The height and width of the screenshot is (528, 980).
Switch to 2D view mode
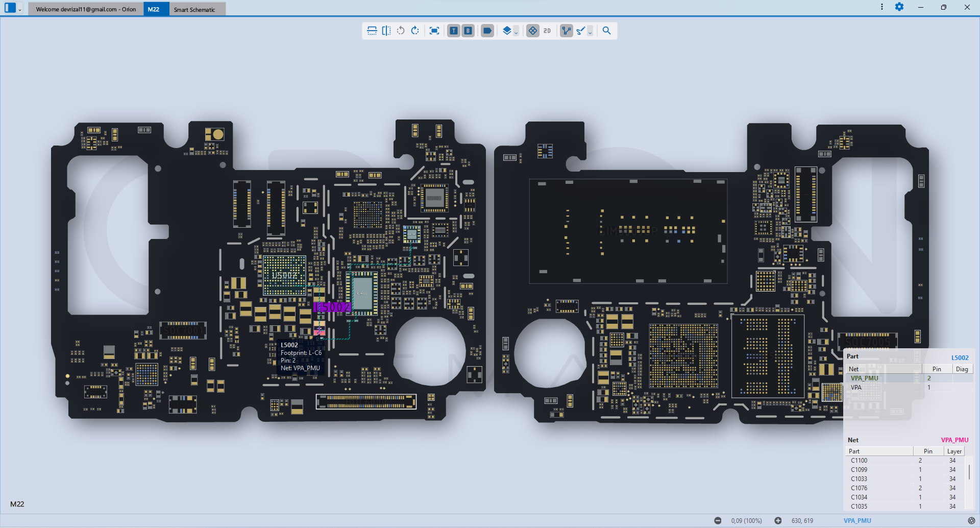[x=547, y=31]
